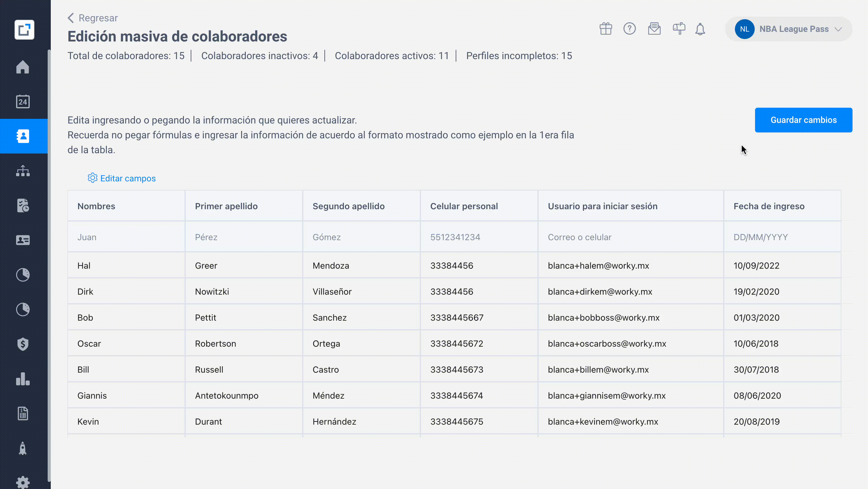Select the collaborators/people sidebar icon
Screen dimensions: 868x489
(x=24, y=136)
